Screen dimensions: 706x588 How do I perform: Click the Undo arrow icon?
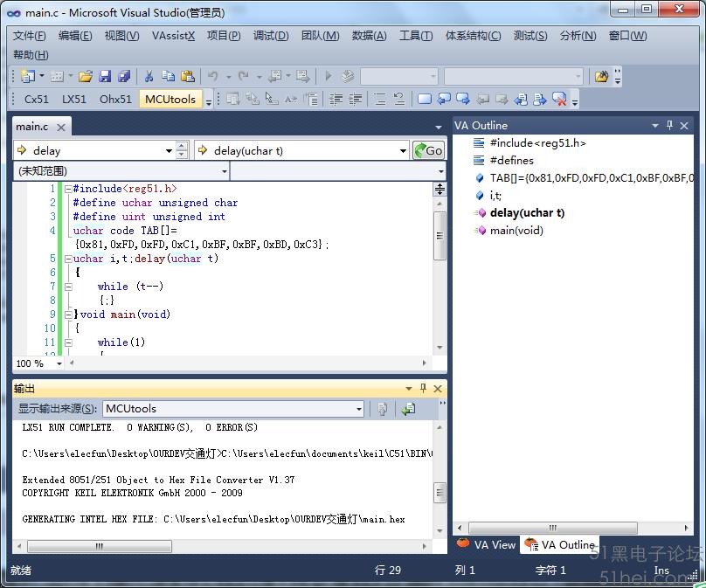point(213,77)
